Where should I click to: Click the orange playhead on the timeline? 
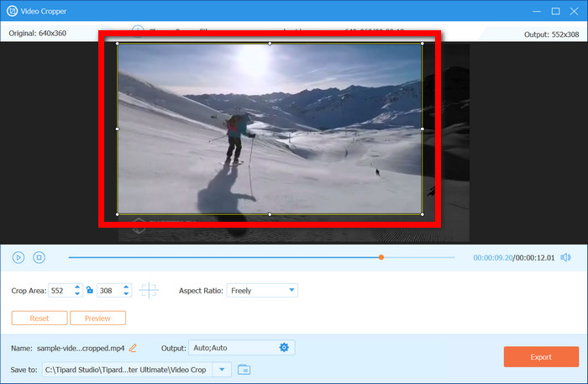pyautogui.click(x=381, y=257)
